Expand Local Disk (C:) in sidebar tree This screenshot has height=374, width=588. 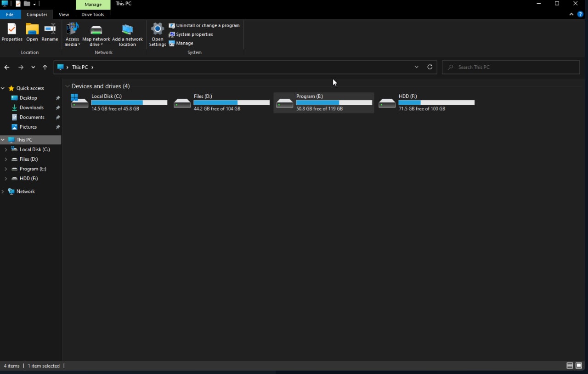coord(6,149)
